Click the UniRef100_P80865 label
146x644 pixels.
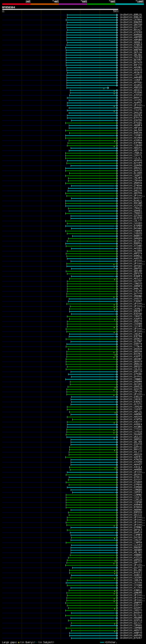pos(131,434)
